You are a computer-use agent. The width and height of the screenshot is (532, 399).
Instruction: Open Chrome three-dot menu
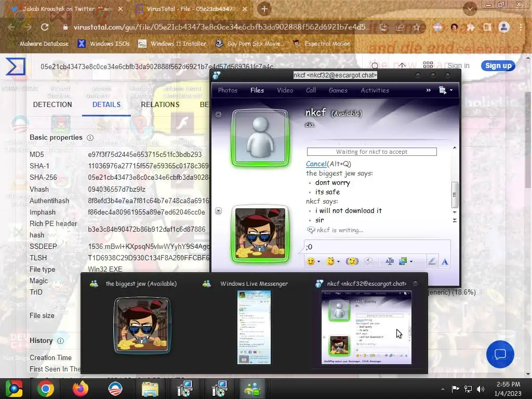[x=521, y=27]
